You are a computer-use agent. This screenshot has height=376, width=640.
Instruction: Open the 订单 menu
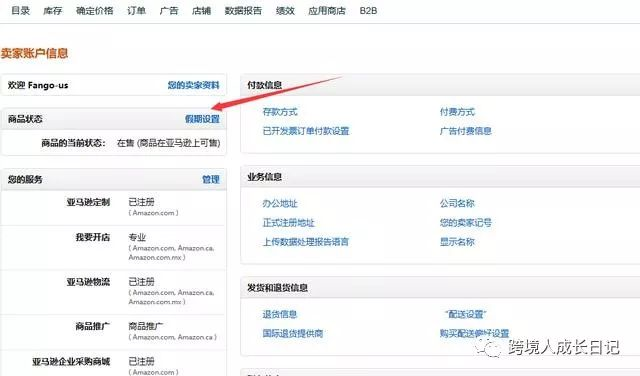[x=136, y=11]
